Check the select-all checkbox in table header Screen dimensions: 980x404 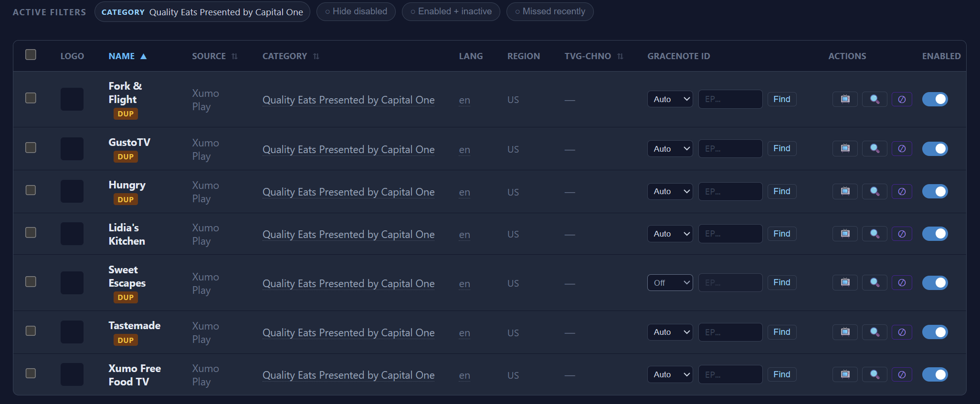point(31,54)
